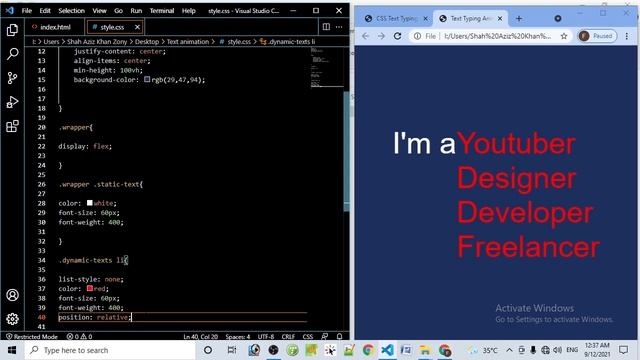
Task: Open the Edit menu
Action: click(45, 11)
